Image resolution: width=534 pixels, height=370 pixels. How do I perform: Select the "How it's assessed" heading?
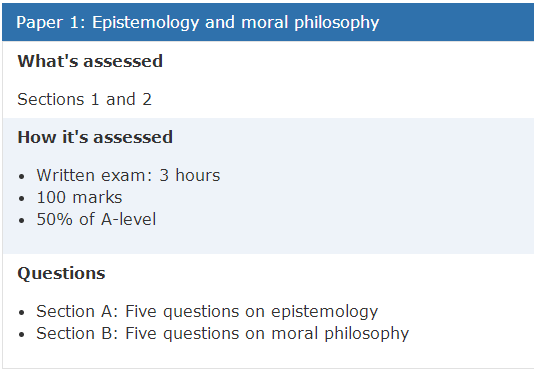95,137
